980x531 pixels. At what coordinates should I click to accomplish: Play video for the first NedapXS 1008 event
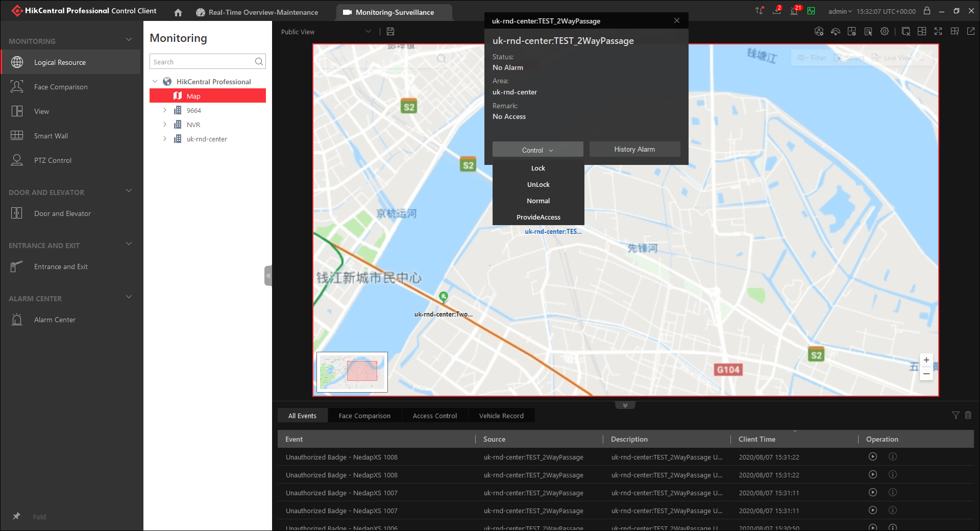873,457
